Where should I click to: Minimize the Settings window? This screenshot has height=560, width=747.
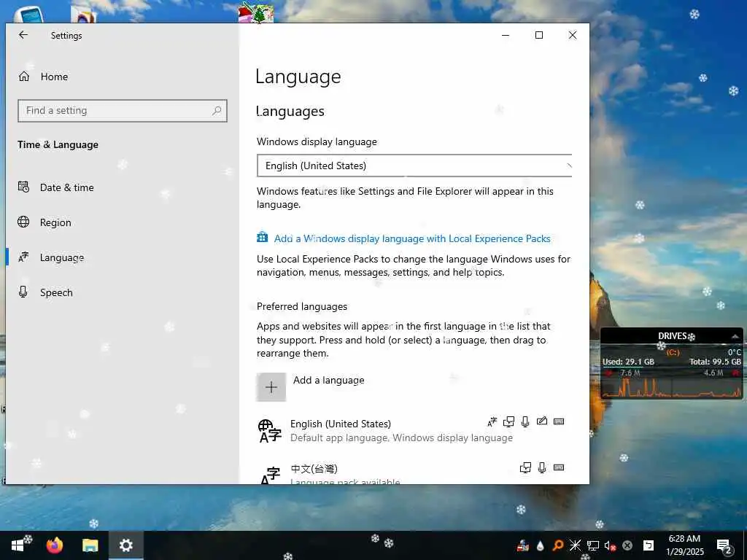[506, 35]
